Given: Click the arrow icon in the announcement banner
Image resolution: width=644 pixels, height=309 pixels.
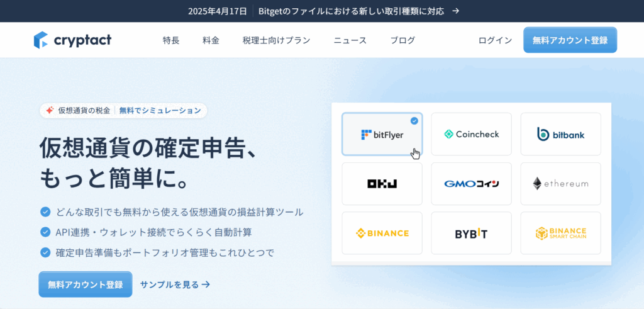Looking at the screenshot, I should [x=455, y=11].
